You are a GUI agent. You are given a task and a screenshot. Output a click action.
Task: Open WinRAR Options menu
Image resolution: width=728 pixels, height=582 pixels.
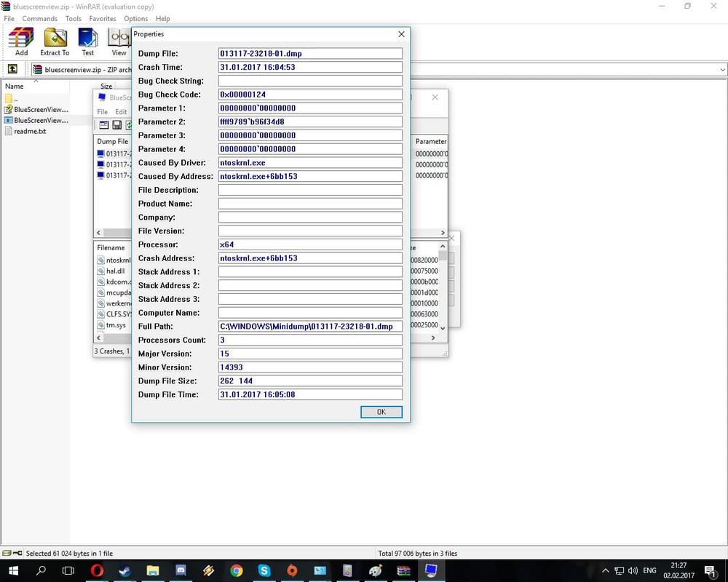coord(135,19)
